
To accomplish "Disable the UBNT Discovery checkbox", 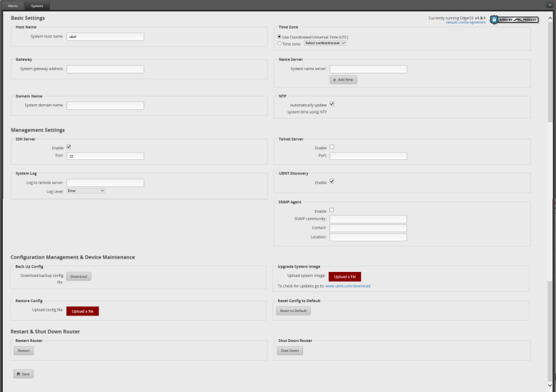I will tap(332, 181).
